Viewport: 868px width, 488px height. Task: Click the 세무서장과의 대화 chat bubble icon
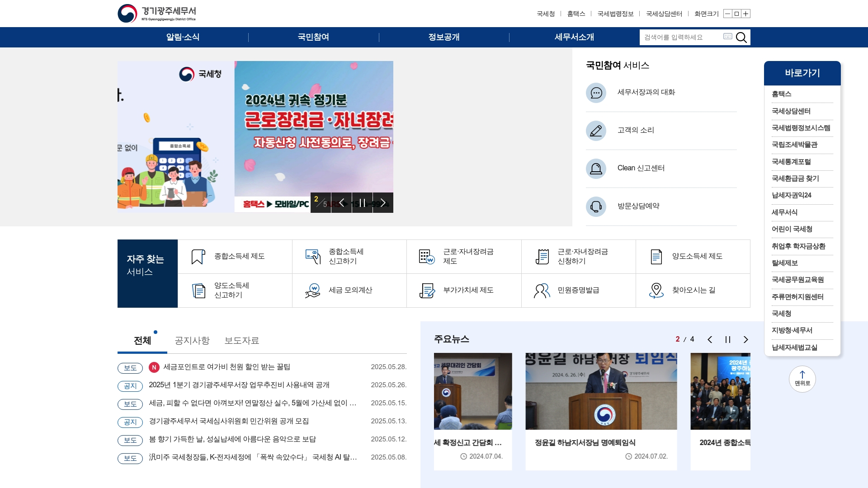(596, 93)
